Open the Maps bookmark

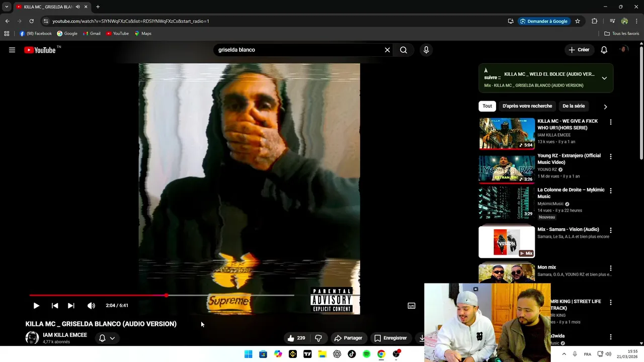coord(143,34)
